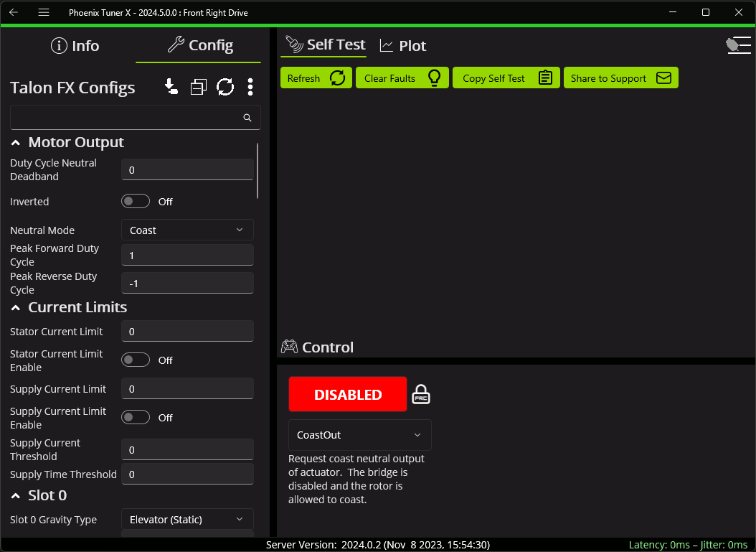Click the 'Slot 0 Gravity Type' label

point(54,520)
